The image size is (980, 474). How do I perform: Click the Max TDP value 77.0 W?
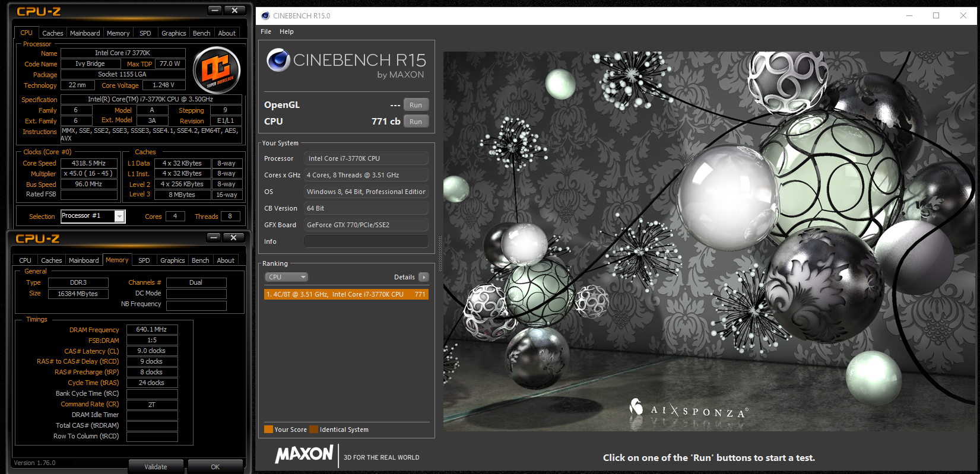click(x=170, y=63)
